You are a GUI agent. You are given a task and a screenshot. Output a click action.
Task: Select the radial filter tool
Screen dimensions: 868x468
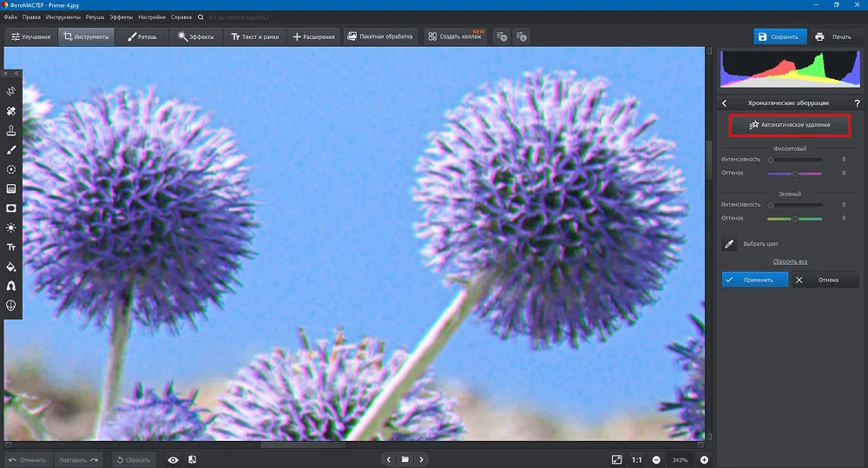11,169
